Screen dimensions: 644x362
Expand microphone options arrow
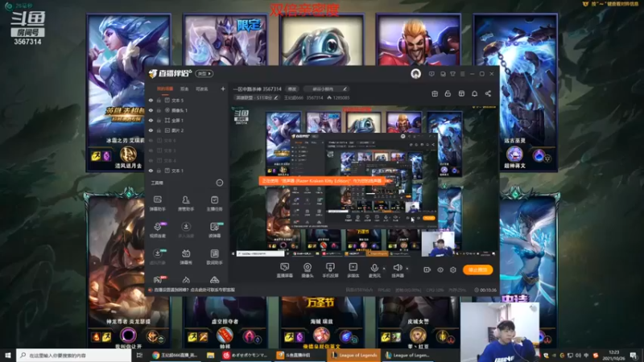pyautogui.click(x=384, y=269)
